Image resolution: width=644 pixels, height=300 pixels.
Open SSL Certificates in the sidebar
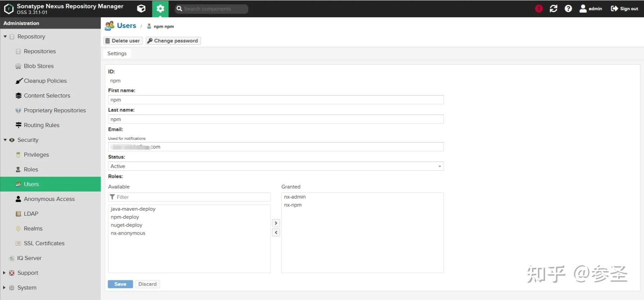pyautogui.click(x=44, y=243)
